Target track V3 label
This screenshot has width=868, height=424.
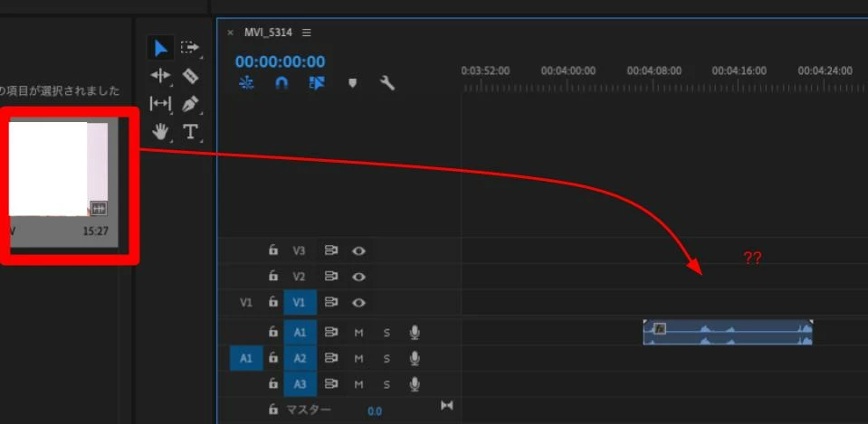click(299, 250)
